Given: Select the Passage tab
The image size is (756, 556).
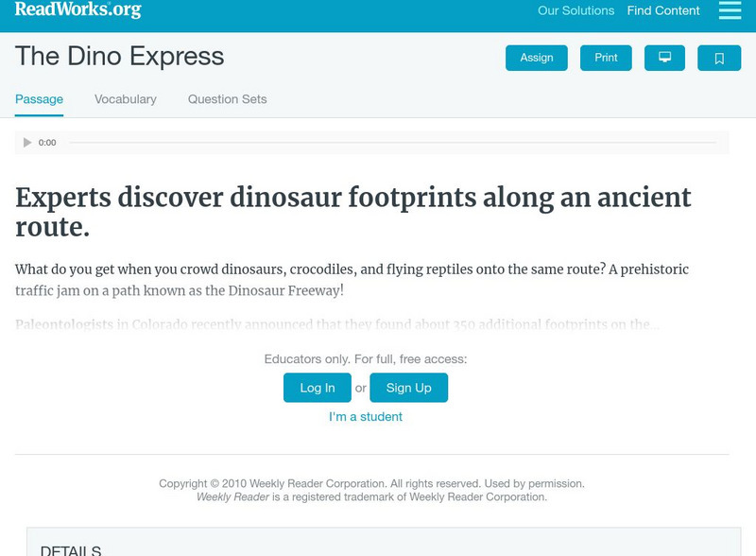Looking at the screenshot, I should coord(38,98).
